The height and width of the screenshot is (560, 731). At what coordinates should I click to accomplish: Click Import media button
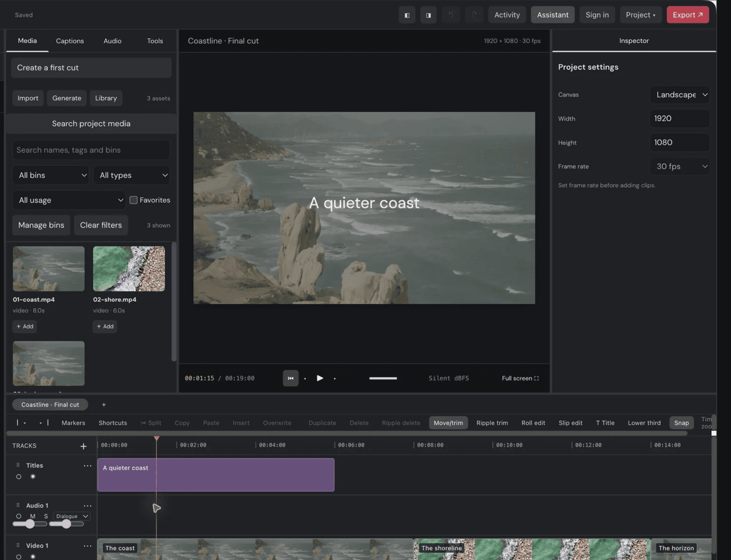point(28,98)
